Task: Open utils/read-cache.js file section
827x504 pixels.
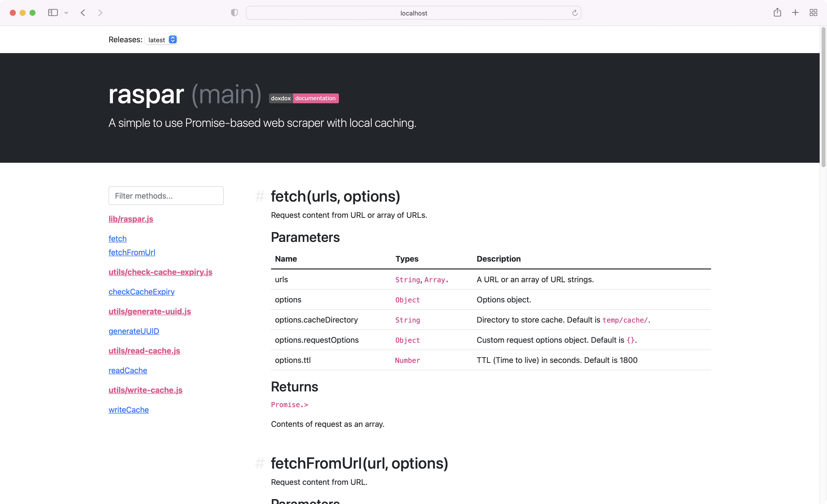Action: [x=144, y=351]
